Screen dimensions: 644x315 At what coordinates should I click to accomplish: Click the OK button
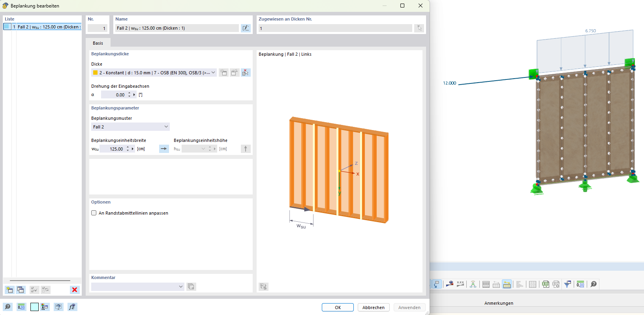point(338,307)
